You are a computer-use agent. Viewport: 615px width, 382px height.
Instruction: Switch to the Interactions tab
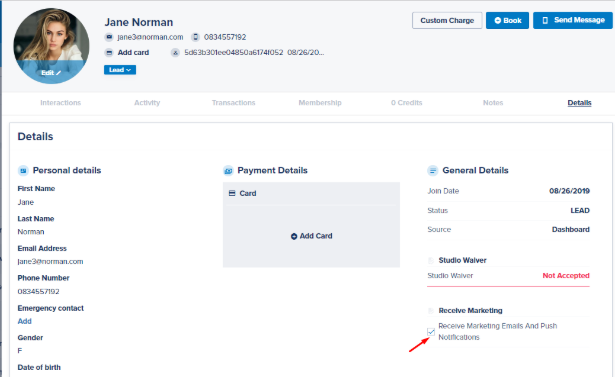60,103
